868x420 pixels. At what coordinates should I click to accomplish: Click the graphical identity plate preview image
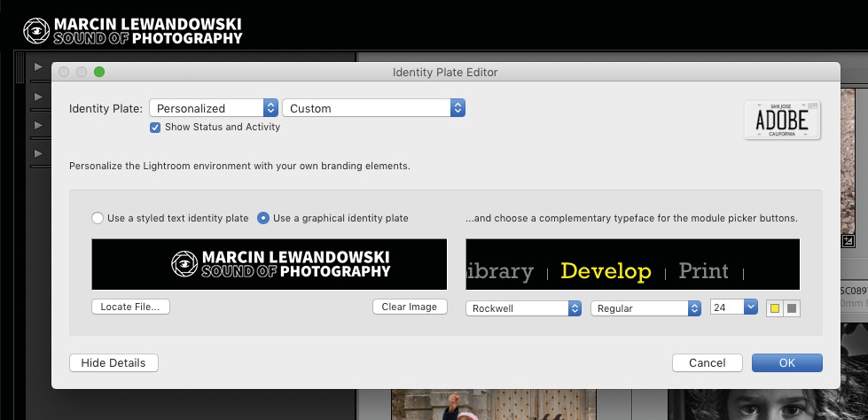pos(269,265)
